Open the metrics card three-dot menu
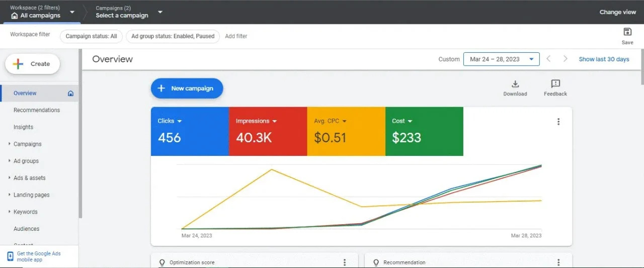 point(558,122)
